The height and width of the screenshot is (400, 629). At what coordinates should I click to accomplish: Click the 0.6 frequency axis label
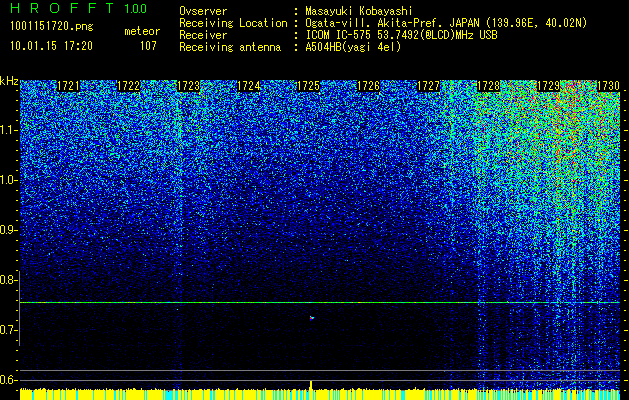[8, 380]
